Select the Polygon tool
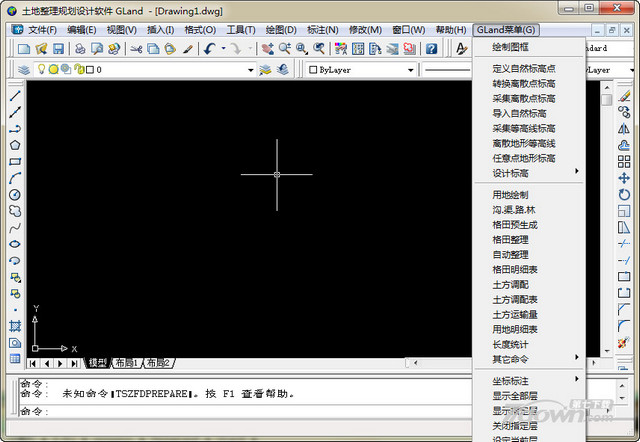Screen dimensions: 640x442 coord(15,145)
